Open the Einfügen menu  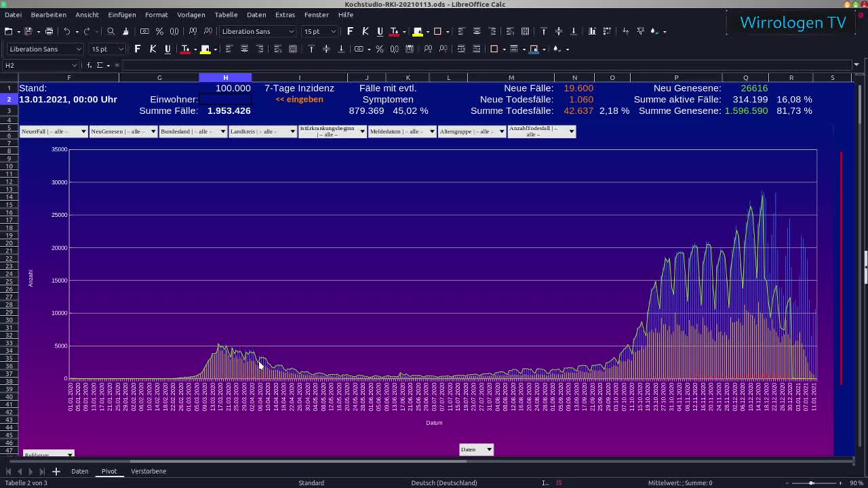[121, 14]
